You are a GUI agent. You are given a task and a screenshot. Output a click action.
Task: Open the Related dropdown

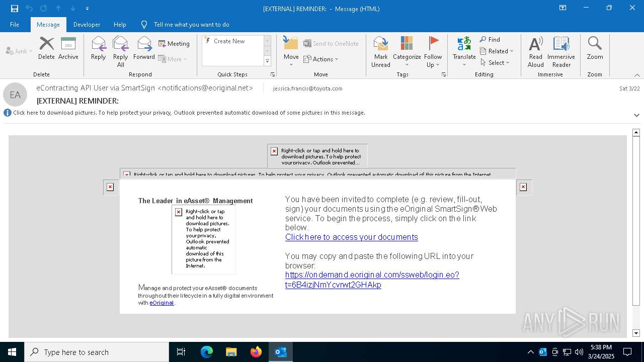pyautogui.click(x=497, y=51)
